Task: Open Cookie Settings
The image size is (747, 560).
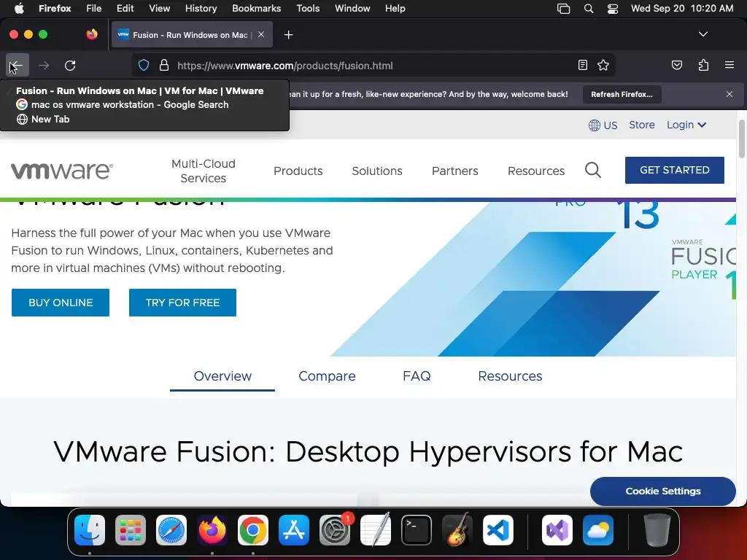Action: [663, 491]
